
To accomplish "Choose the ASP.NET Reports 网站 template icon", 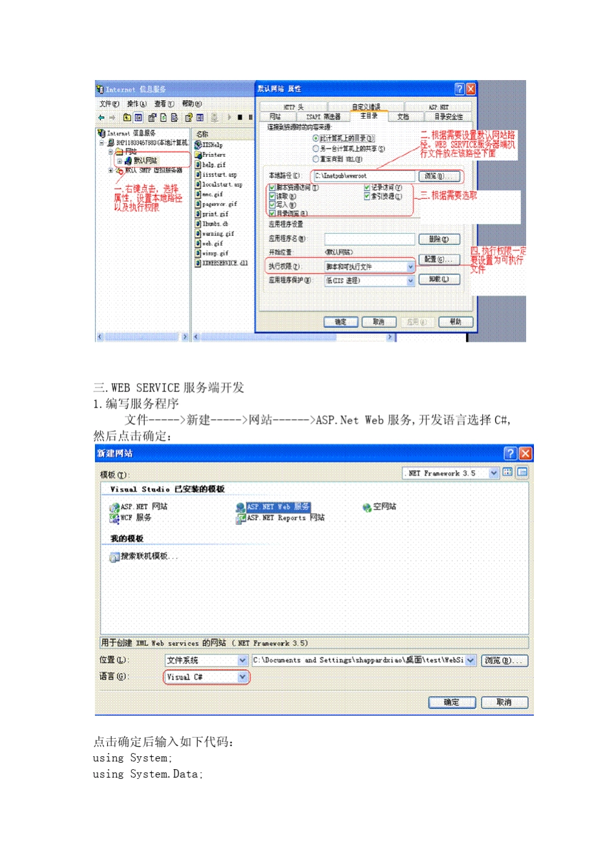I will point(241,518).
